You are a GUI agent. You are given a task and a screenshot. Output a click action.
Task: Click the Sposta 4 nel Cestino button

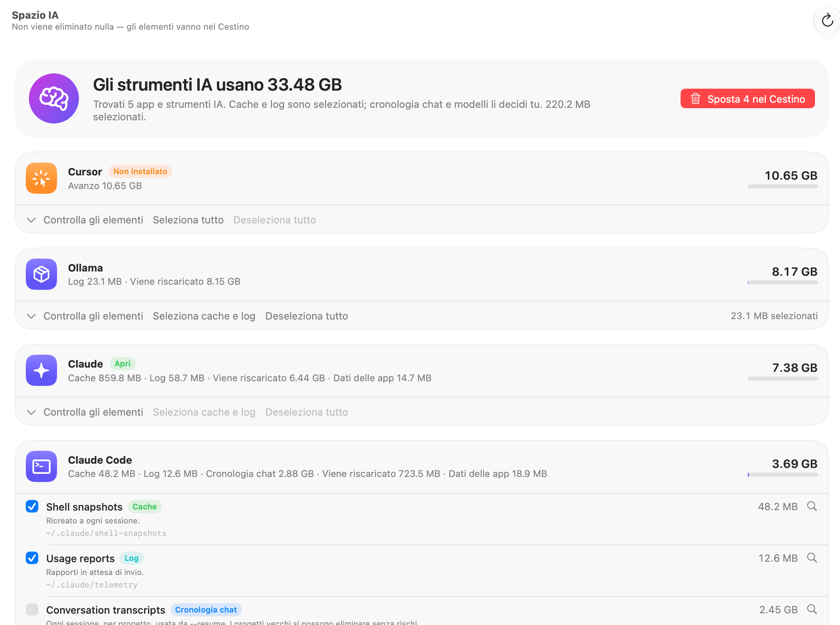(x=747, y=99)
